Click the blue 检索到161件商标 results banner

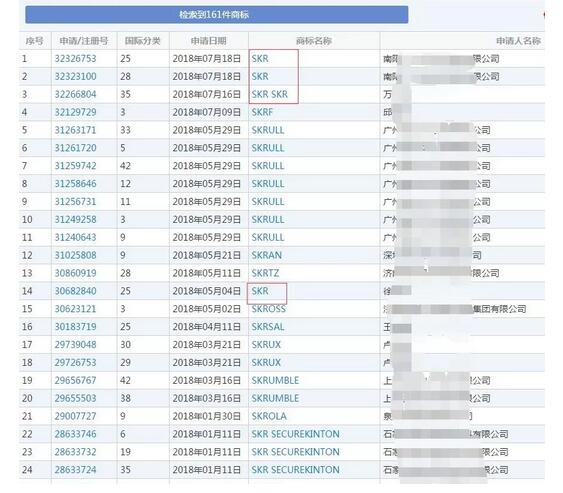217,15
